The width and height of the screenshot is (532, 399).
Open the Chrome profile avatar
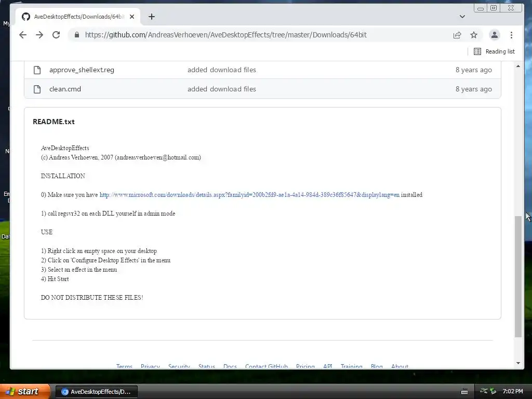pyautogui.click(x=495, y=35)
